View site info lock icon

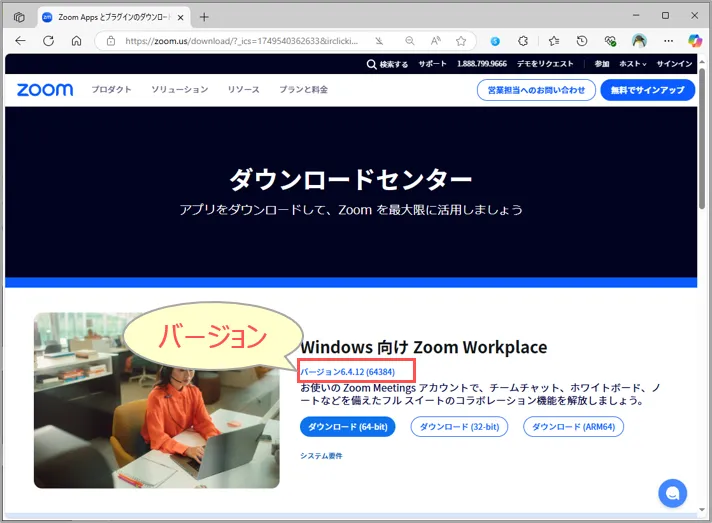[111, 41]
